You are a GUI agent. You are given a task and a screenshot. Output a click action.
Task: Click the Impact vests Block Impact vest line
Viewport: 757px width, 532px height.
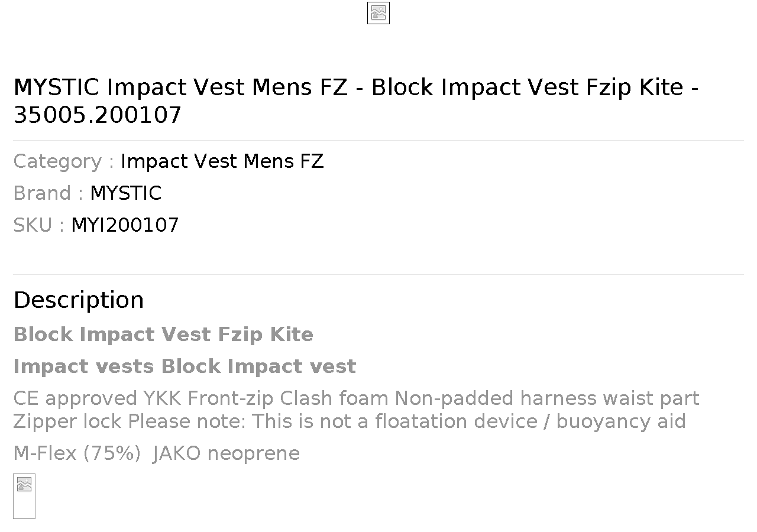[185, 366]
